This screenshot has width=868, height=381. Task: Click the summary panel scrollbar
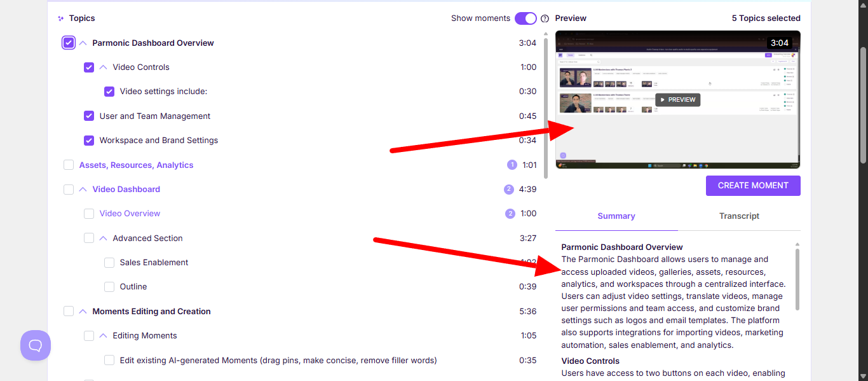[797, 280]
